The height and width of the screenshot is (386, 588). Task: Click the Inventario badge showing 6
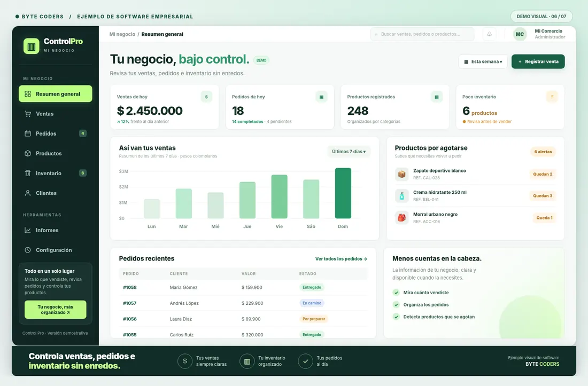click(x=83, y=173)
